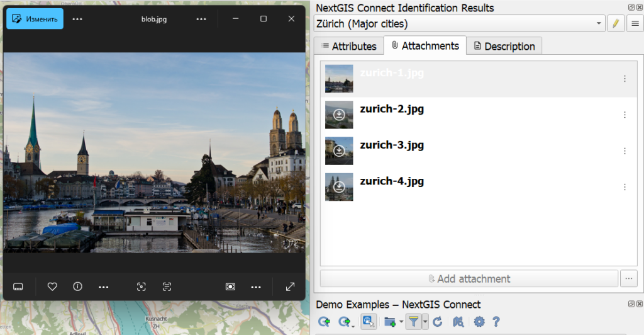The height and width of the screenshot is (335, 644).
Task: Select zurich-1.jpg thumbnail
Action: [339, 79]
